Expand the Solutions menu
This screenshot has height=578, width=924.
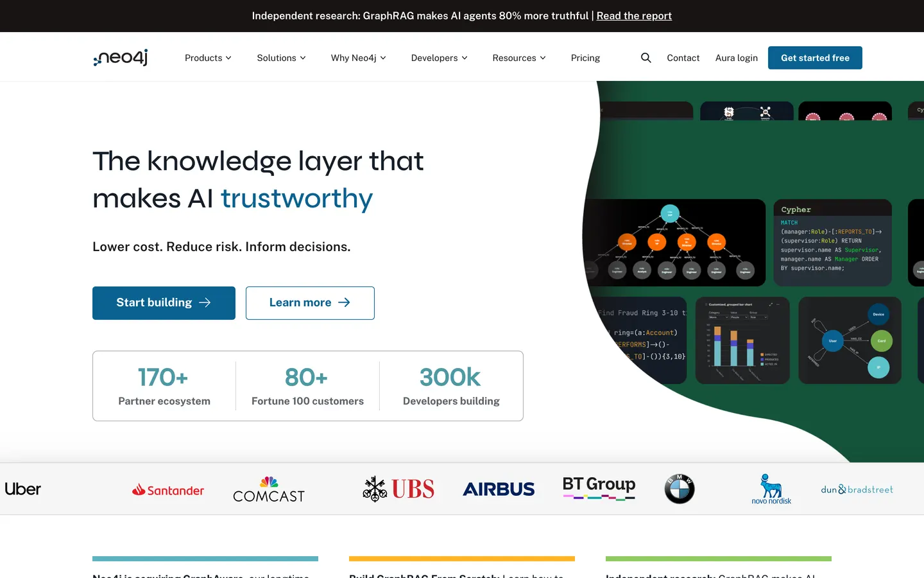point(281,58)
